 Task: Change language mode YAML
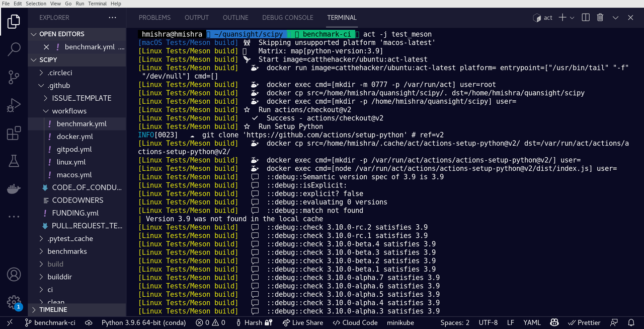pos(532,322)
